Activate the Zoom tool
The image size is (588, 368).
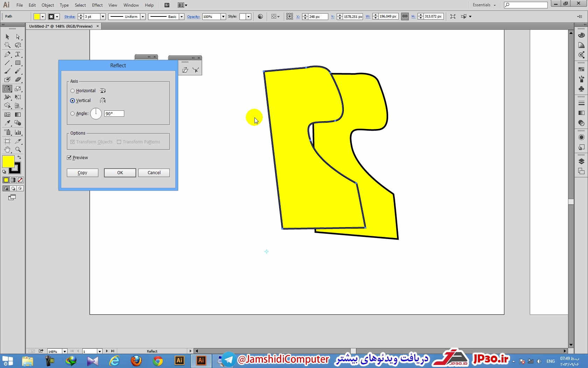tap(18, 150)
